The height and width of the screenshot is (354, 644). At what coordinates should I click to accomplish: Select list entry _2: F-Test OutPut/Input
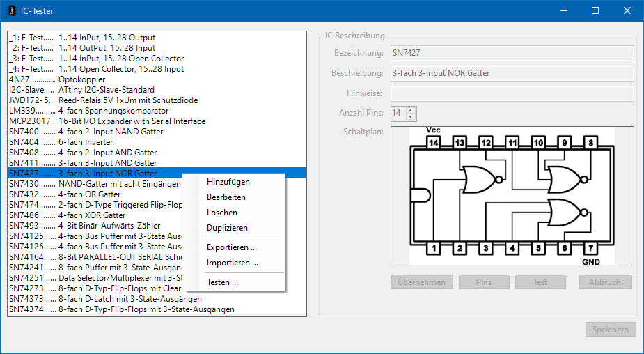tap(157, 48)
